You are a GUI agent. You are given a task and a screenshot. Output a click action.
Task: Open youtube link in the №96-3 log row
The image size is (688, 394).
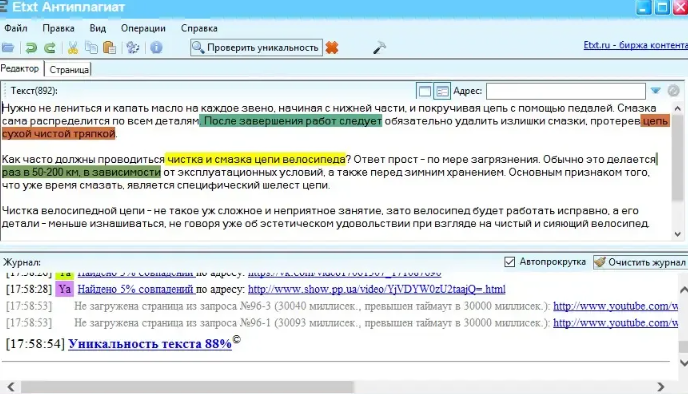click(616, 306)
